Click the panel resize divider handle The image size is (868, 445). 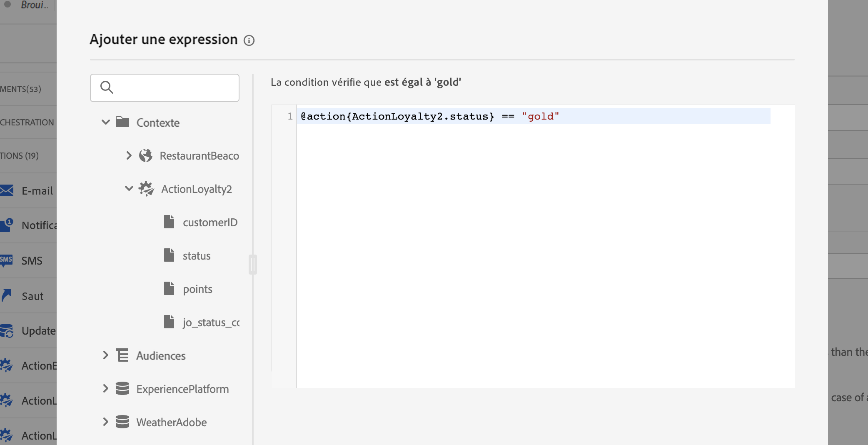253,265
